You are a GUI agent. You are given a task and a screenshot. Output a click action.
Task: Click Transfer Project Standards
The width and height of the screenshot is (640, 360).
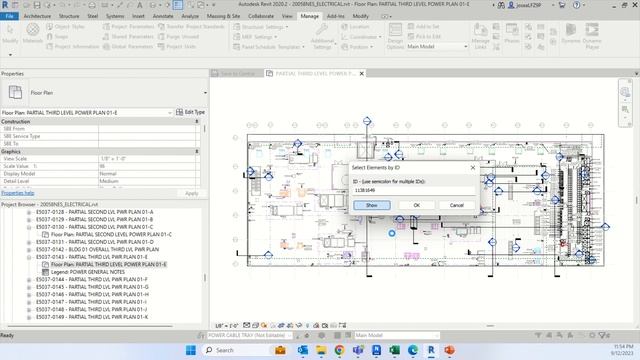191,27
